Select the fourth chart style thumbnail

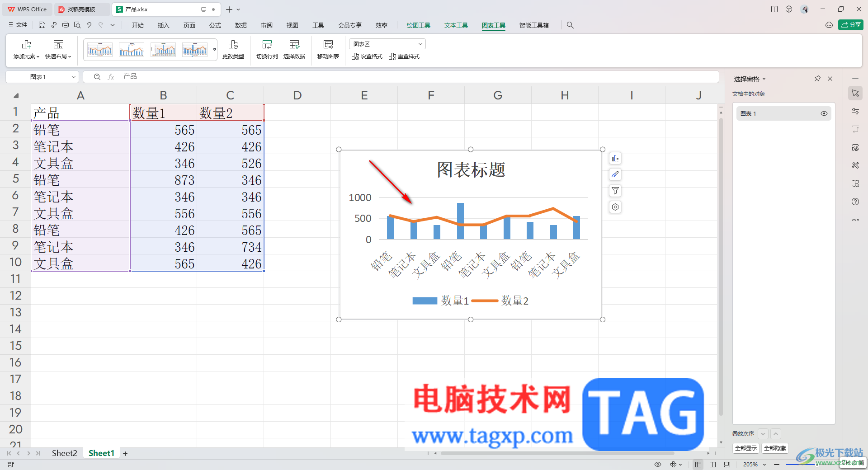tap(195, 50)
